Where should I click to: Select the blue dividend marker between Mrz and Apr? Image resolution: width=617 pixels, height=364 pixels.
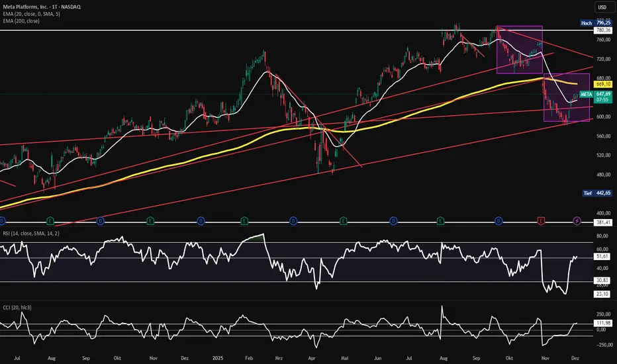point(293,221)
